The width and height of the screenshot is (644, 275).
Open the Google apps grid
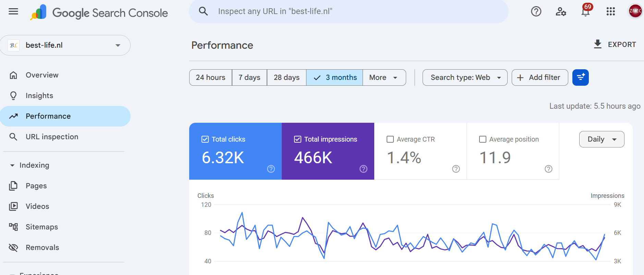coord(610,12)
